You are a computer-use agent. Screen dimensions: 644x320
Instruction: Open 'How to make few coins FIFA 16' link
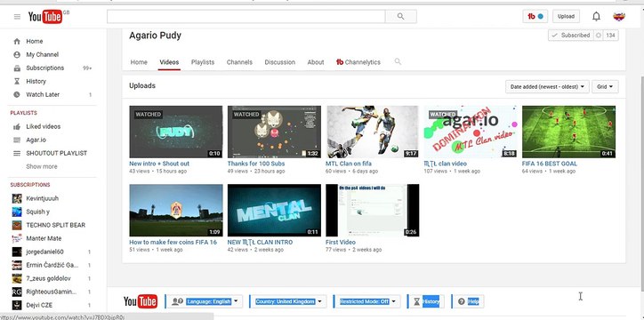pos(173,243)
